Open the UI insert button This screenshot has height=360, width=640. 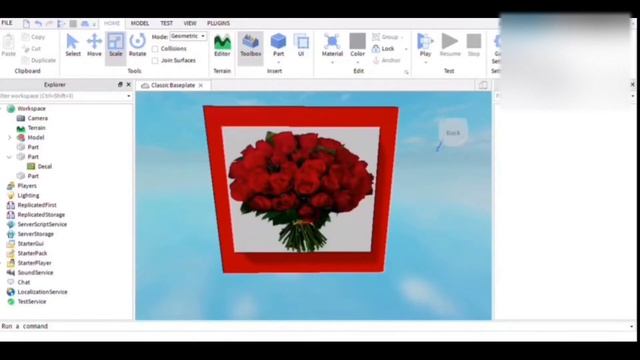point(301,45)
